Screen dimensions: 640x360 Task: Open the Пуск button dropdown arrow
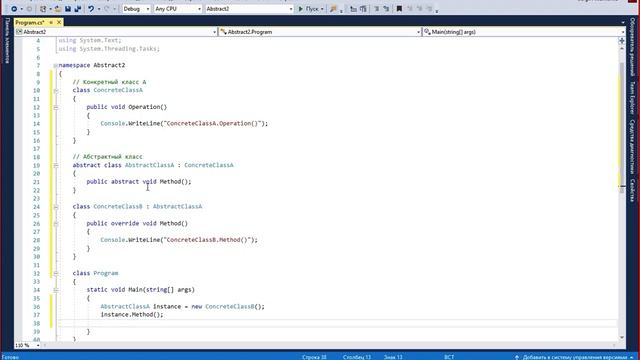pyautogui.click(x=322, y=9)
